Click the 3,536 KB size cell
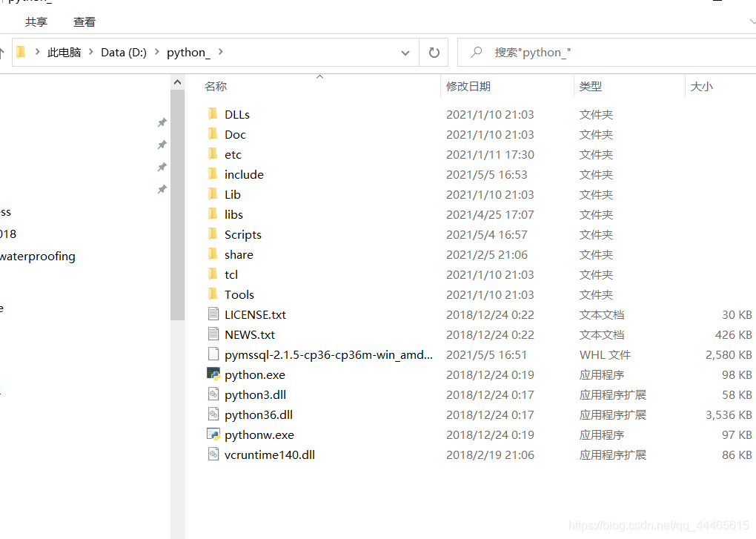 729,414
